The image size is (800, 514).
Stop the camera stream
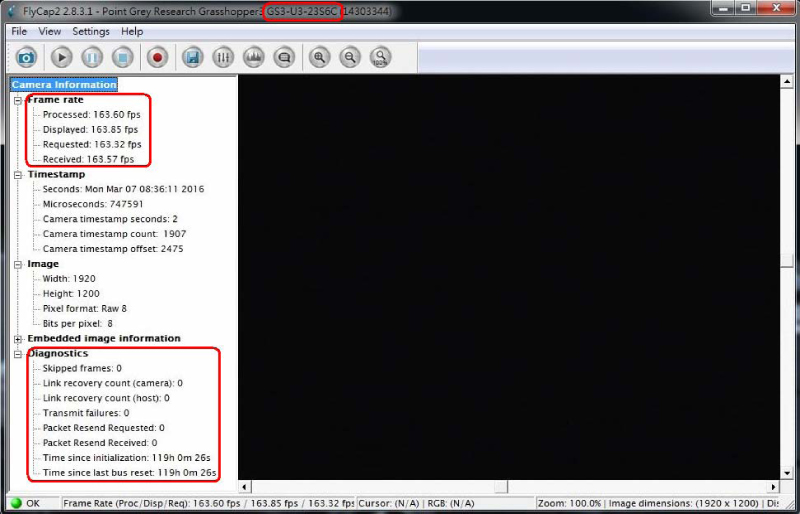click(x=122, y=57)
